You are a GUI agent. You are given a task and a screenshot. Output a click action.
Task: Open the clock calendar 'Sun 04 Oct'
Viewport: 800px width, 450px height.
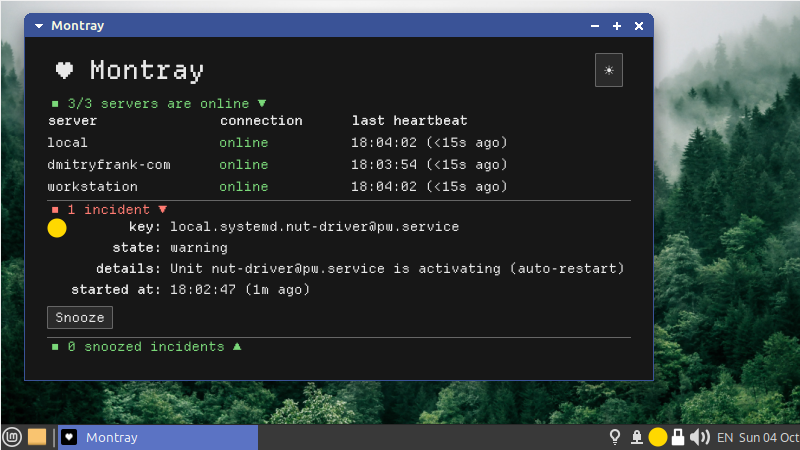point(769,438)
